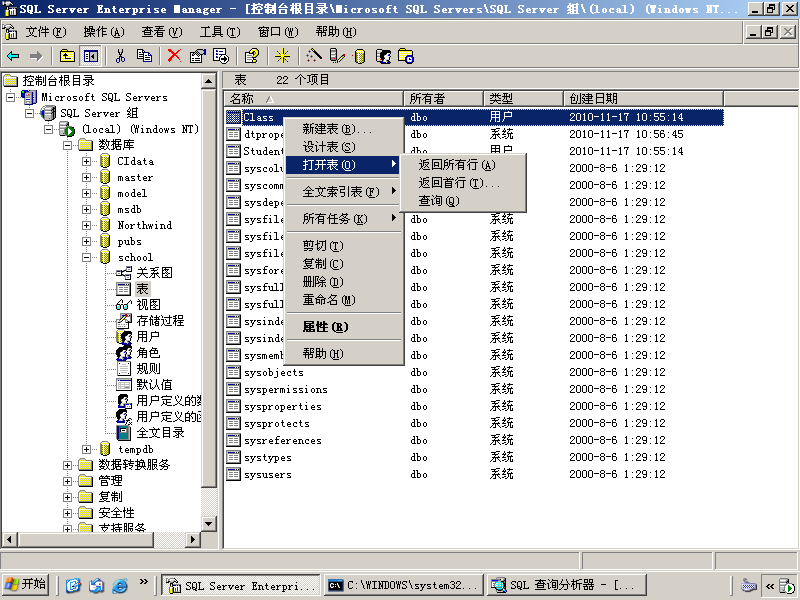Collapse the SQL Server 组 node
The image size is (800, 600).
tap(30, 113)
